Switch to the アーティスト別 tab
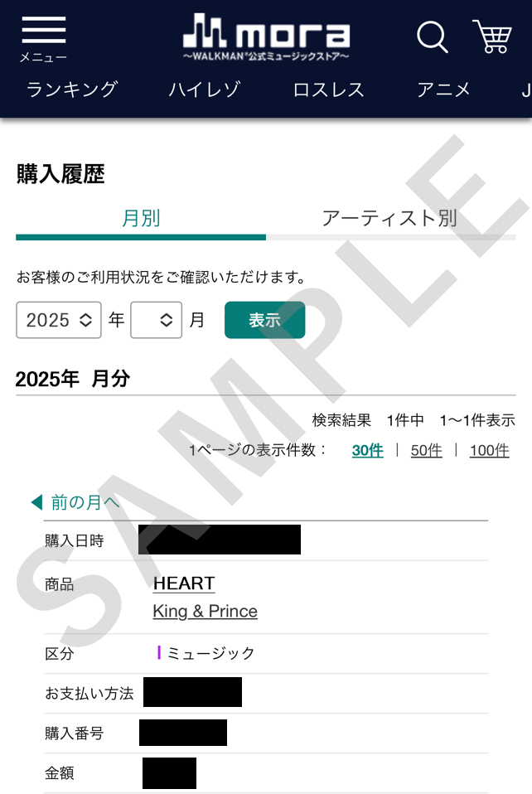Viewport: 532px width, 794px height. [x=391, y=218]
